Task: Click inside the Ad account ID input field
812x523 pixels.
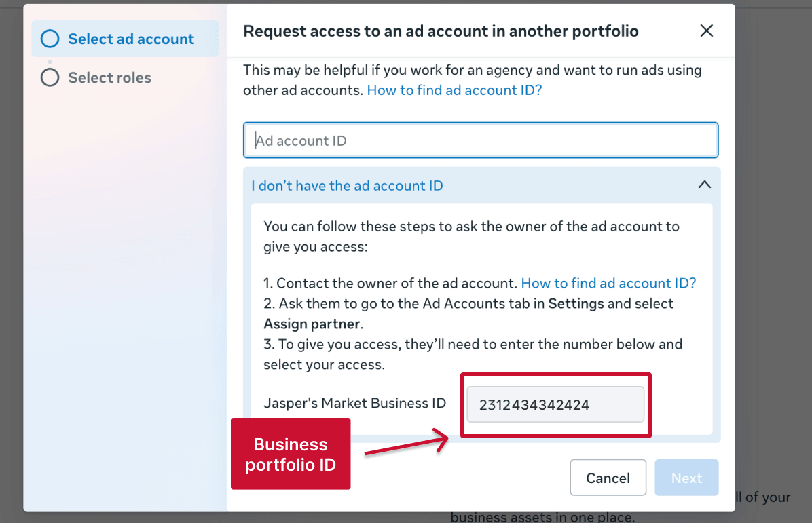Action: 481,140
